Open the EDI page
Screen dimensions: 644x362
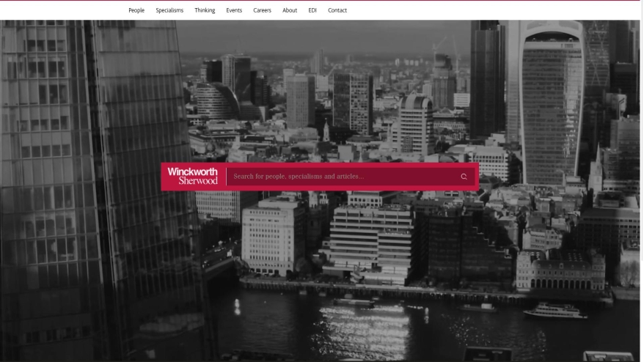pos(312,10)
